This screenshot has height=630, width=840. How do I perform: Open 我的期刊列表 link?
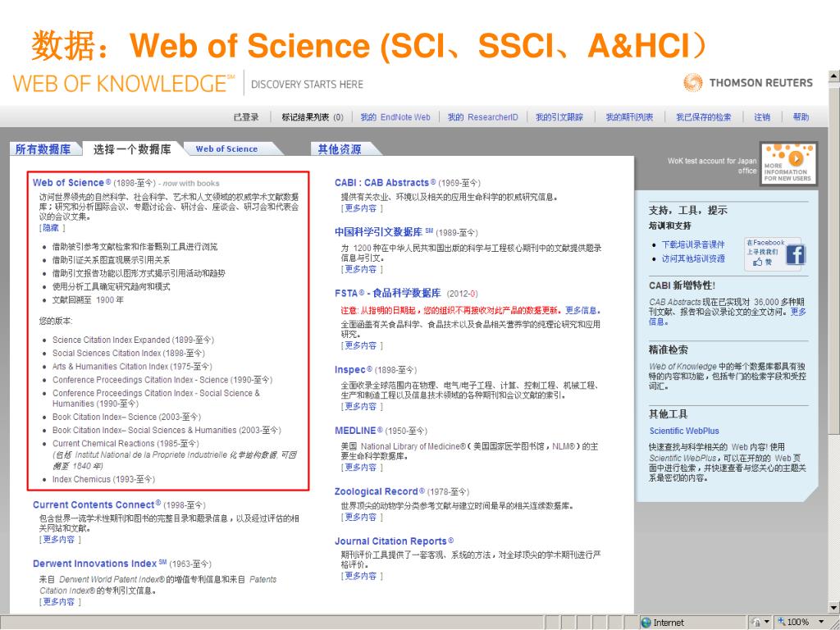click(x=629, y=116)
